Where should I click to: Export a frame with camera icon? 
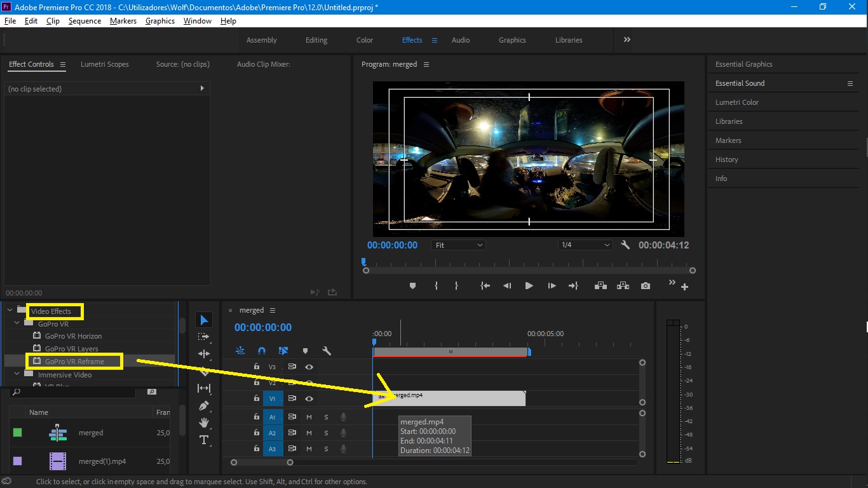click(x=646, y=286)
